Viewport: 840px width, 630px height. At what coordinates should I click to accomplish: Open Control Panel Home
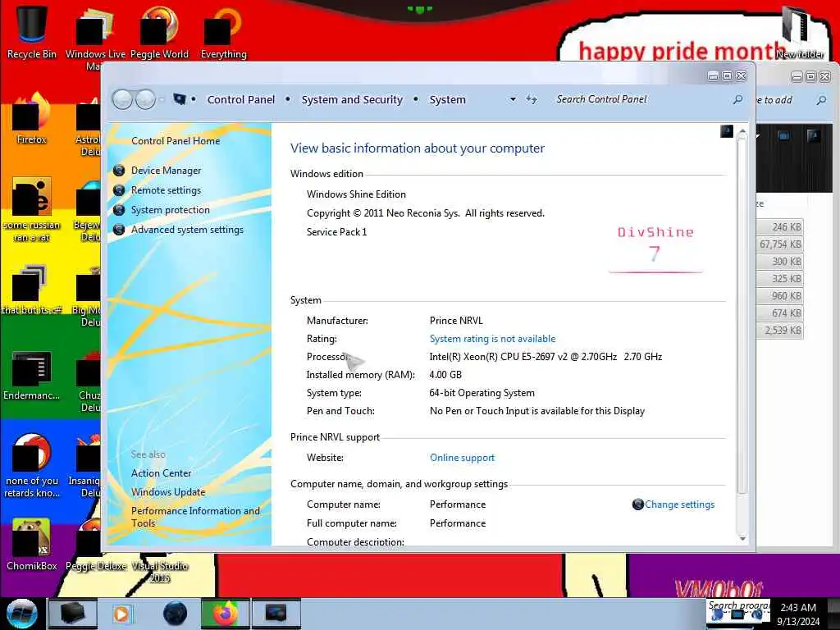click(176, 141)
